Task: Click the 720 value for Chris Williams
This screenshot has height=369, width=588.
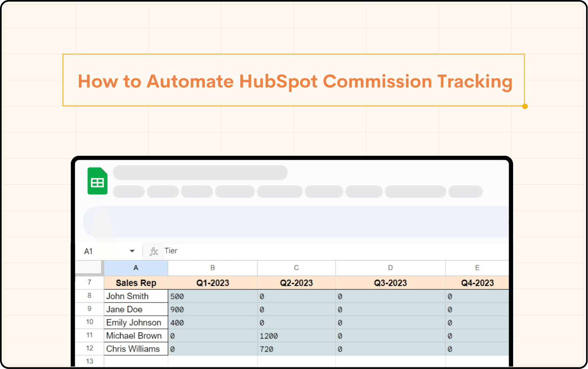Action: coord(296,349)
